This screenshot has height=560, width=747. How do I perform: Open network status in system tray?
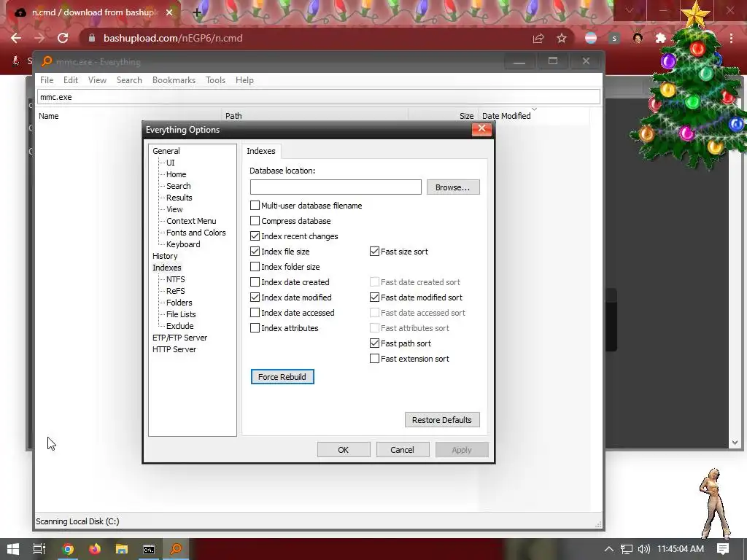627,549
